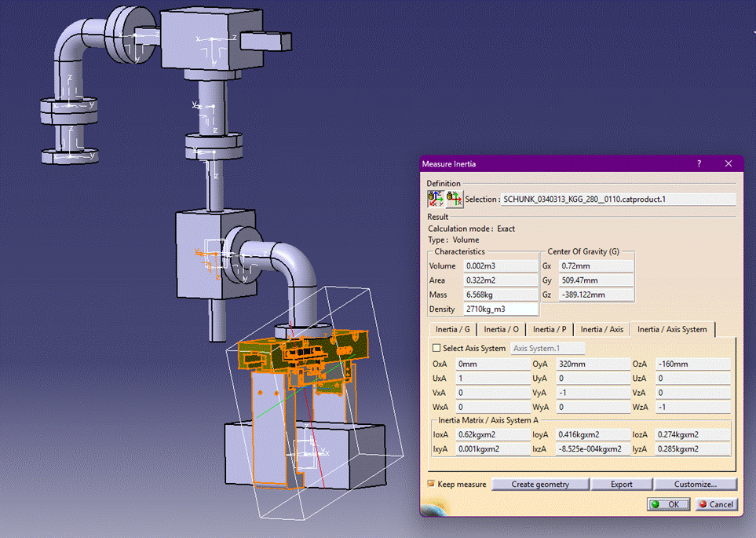Select the Measure Inertia 3D mode icon
Screen dimensions: 756x538
pos(436,199)
